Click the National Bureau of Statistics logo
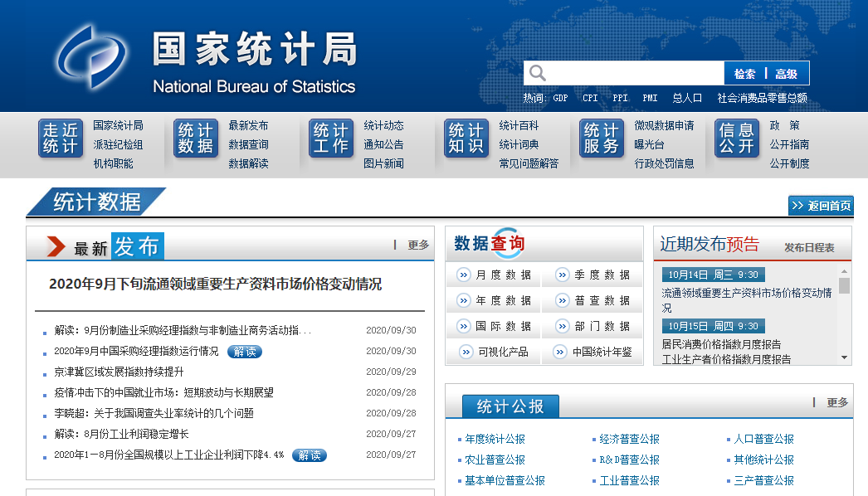 coord(92,57)
